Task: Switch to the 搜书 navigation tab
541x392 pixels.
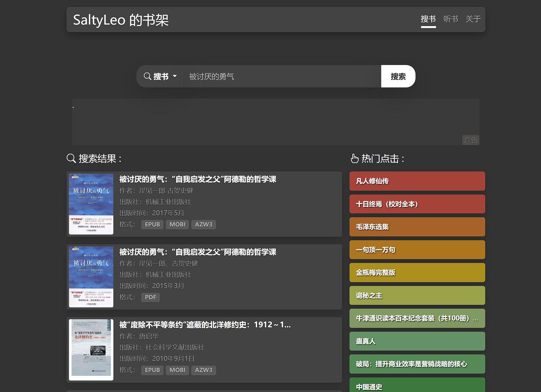Action: click(x=428, y=19)
